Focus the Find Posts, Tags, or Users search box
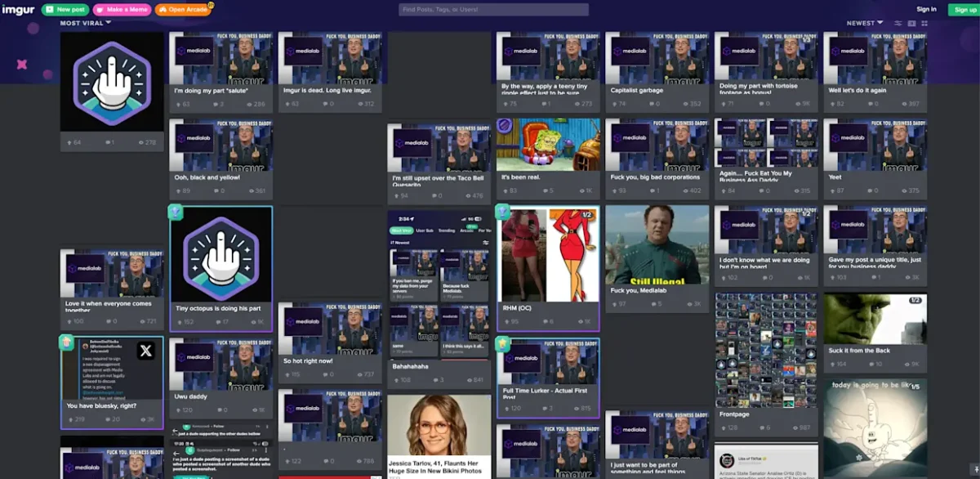 click(x=493, y=10)
